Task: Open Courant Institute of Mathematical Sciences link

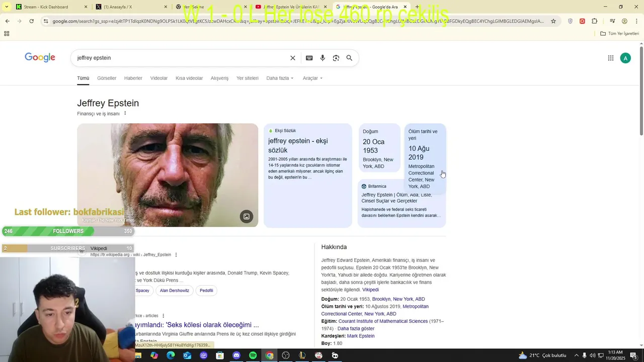Action: click(383, 321)
